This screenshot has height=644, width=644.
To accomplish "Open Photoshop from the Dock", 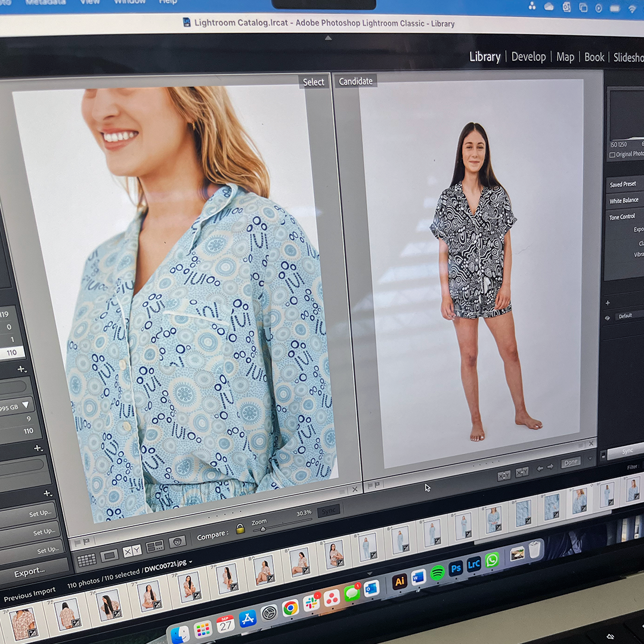I will 456,569.
